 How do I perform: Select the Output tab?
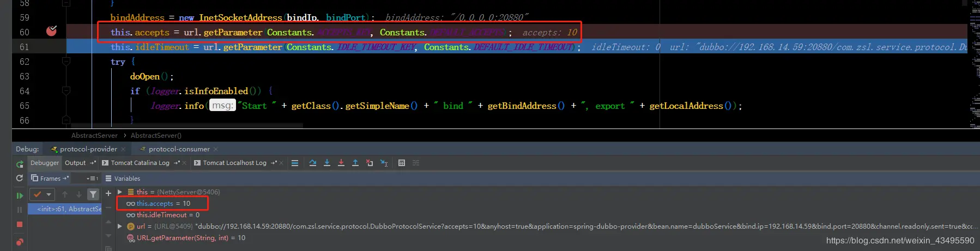coord(75,163)
